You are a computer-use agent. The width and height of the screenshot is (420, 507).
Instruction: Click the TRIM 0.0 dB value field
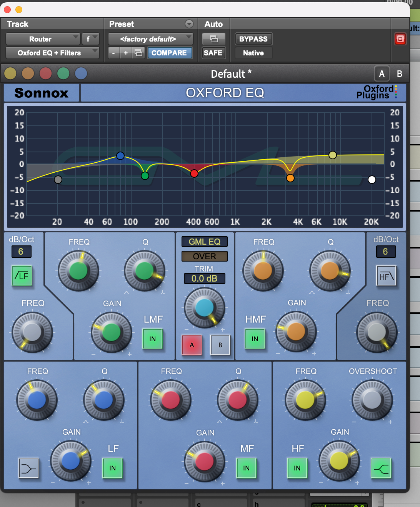tap(204, 279)
